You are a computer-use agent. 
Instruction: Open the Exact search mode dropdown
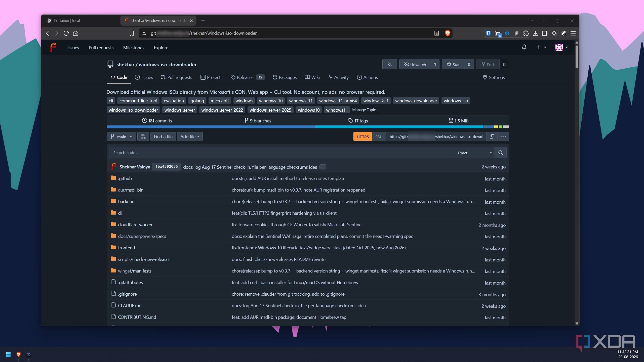click(x=474, y=153)
